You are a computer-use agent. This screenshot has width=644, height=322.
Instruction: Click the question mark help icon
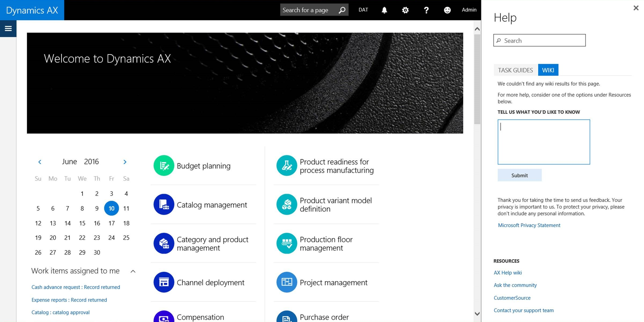(426, 10)
